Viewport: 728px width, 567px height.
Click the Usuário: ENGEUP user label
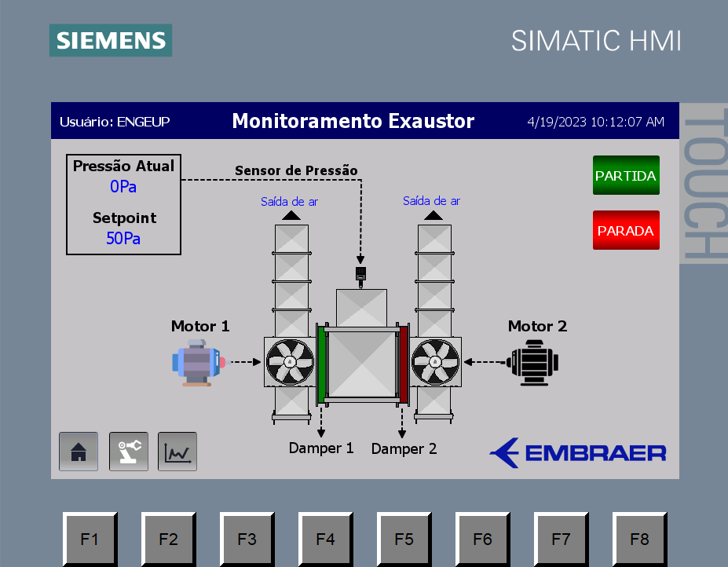115,122
